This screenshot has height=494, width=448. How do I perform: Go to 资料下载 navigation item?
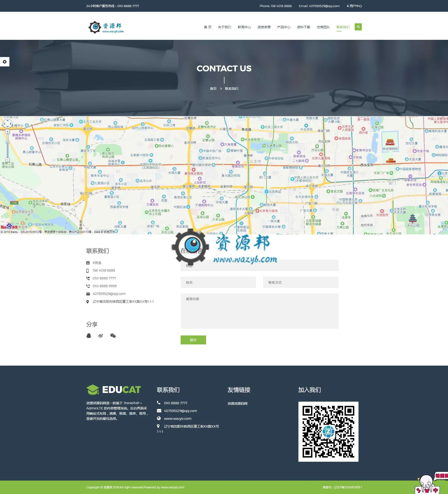tap(303, 27)
